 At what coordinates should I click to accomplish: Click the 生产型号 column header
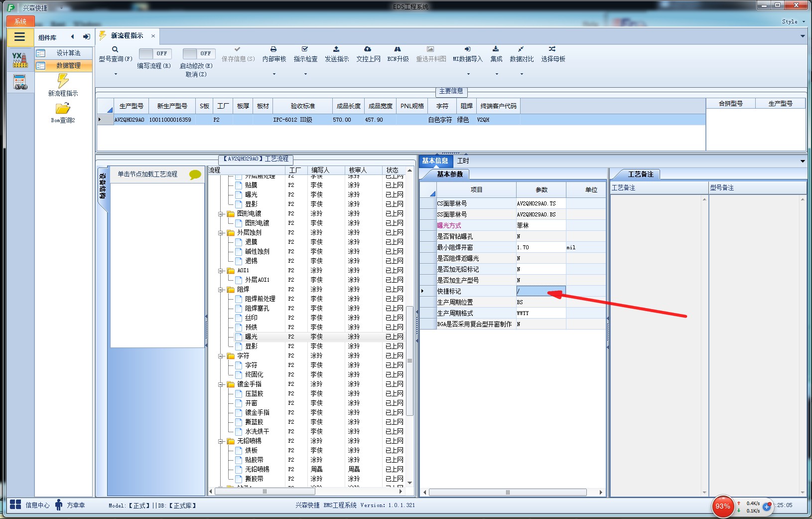pos(132,106)
